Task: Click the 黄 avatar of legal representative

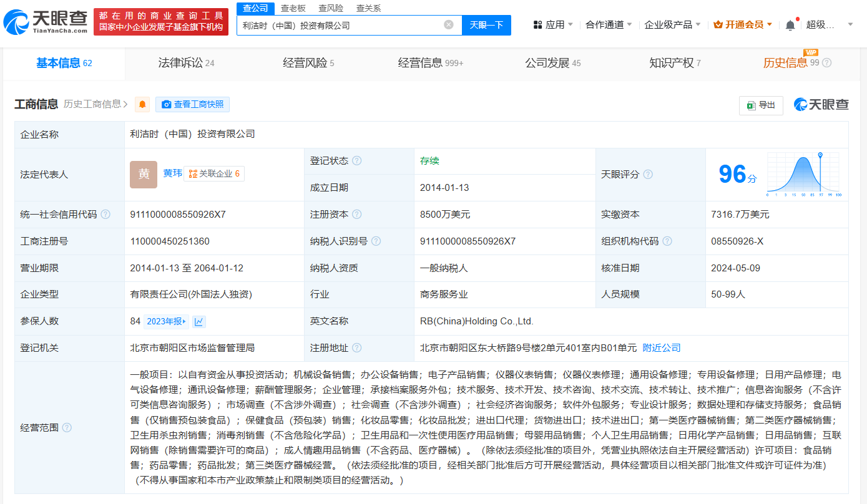Action: coord(144,174)
